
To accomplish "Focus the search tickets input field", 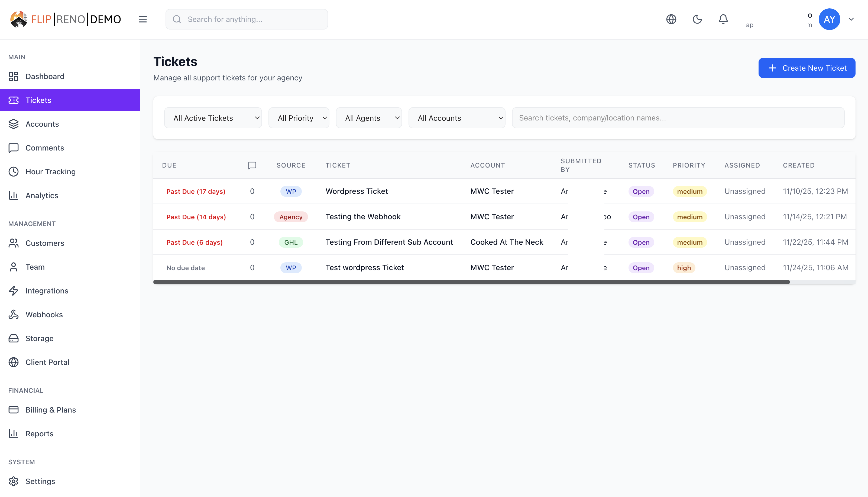I will click(678, 118).
